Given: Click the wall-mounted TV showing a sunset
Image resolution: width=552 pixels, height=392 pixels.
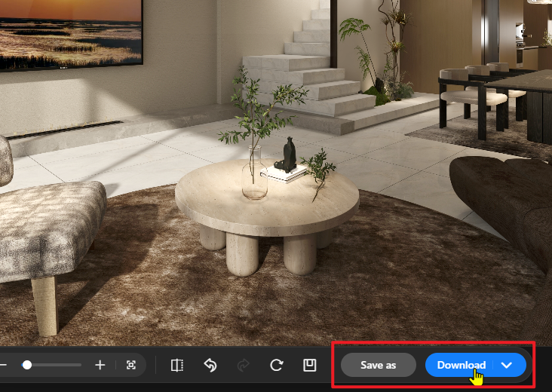Looking at the screenshot, I should [x=68, y=30].
